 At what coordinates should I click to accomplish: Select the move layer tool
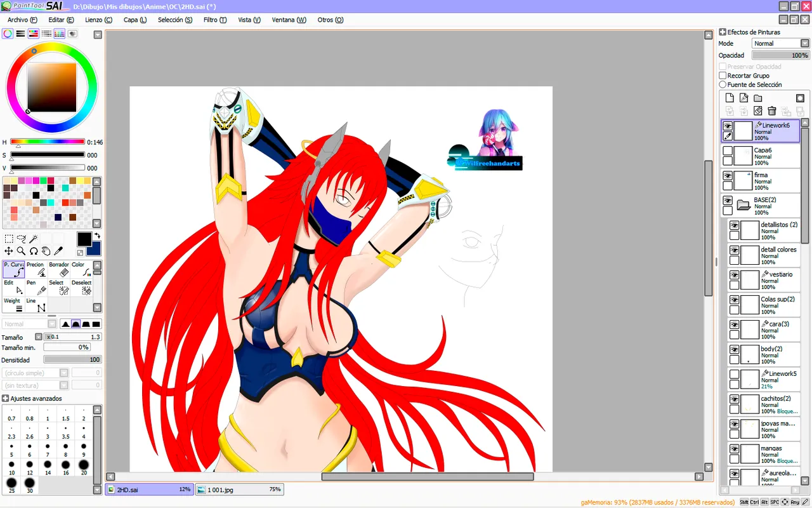pyautogui.click(x=9, y=251)
